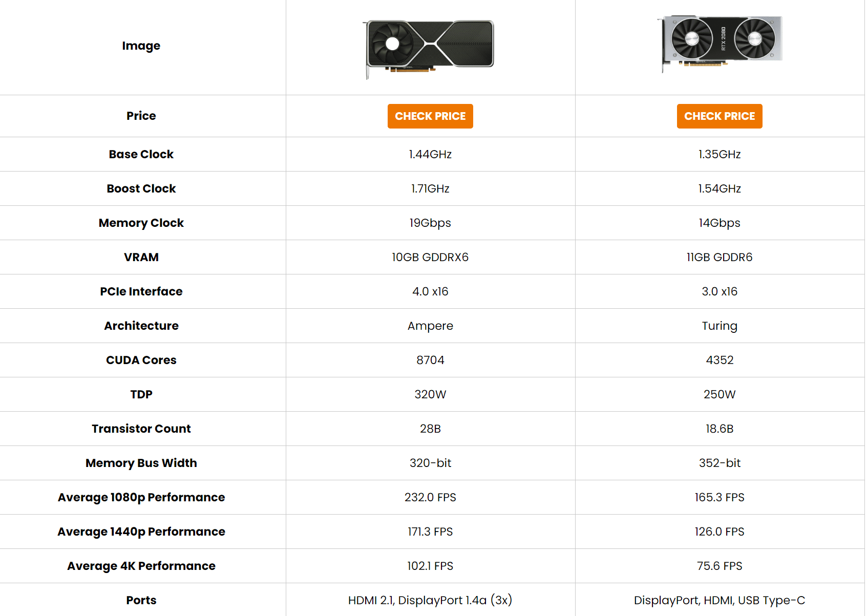
Task: Click the right CHECK PRICE button
Action: tap(720, 116)
